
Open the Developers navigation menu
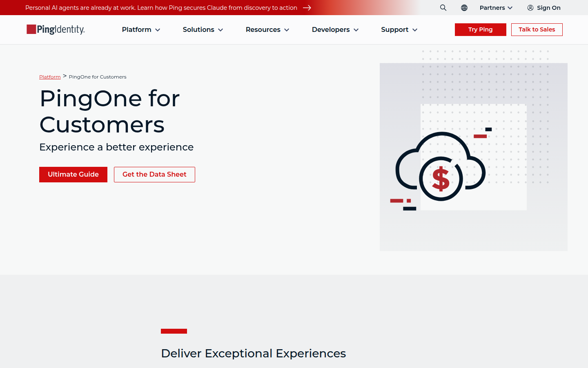point(335,29)
